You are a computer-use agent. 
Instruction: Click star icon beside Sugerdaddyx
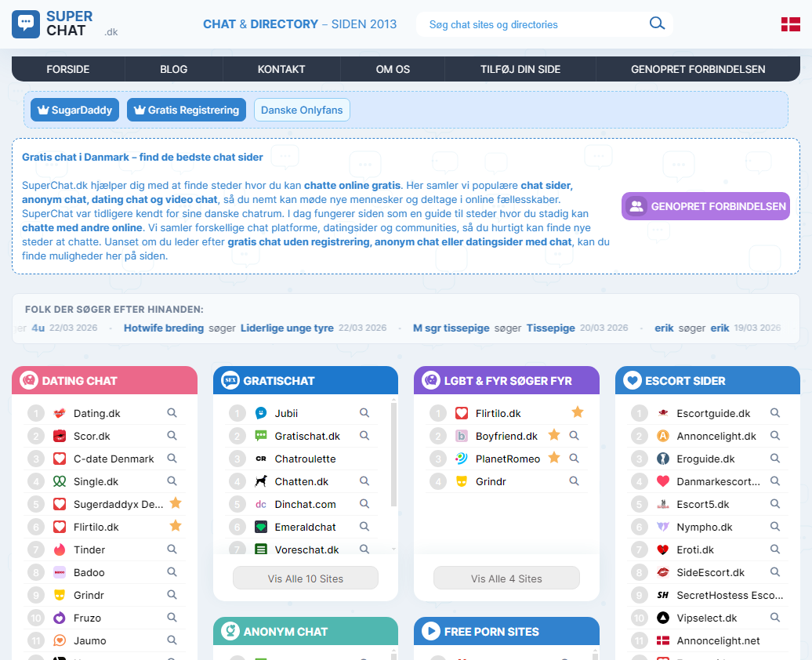(176, 503)
